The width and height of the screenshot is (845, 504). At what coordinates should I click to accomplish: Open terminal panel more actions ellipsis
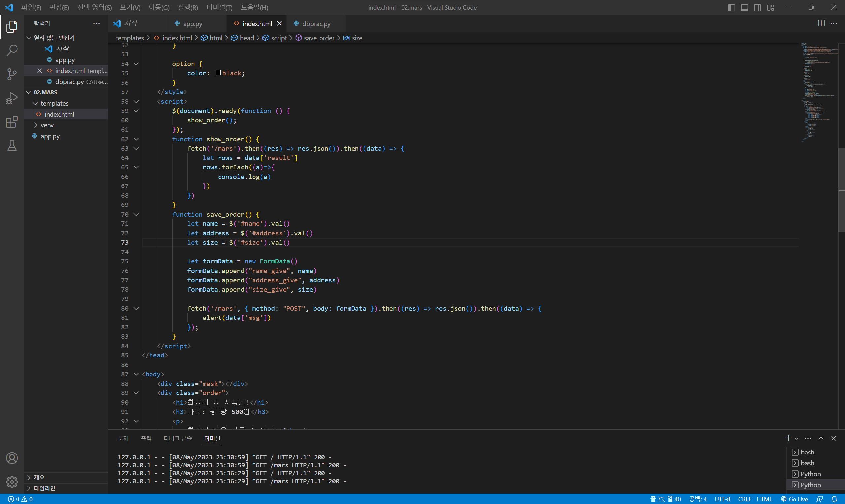click(808, 438)
